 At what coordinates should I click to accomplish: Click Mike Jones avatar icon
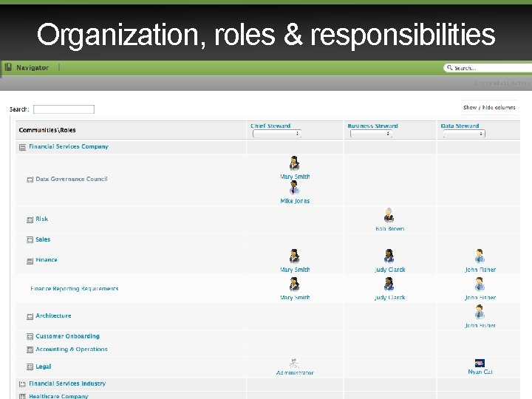point(294,188)
